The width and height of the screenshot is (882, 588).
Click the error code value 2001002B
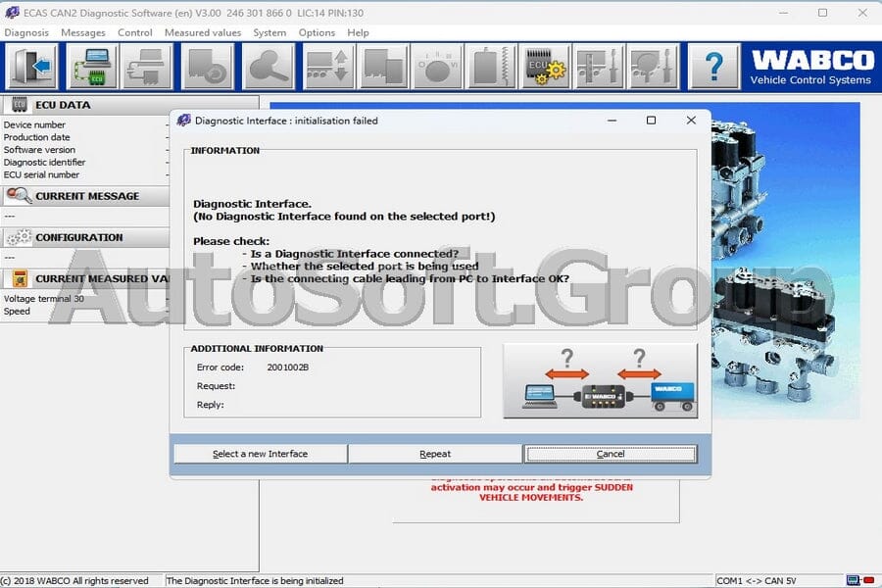click(287, 367)
